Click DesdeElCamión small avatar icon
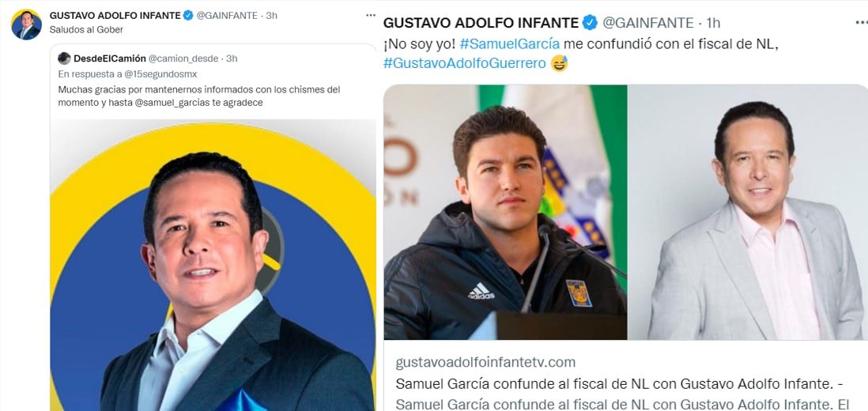This screenshot has width=868, height=411. click(x=64, y=58)
